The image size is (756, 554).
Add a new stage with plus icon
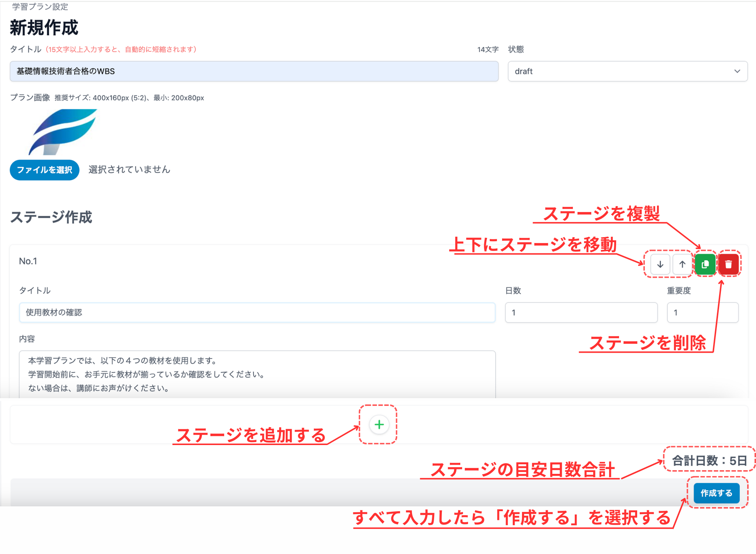379,425
